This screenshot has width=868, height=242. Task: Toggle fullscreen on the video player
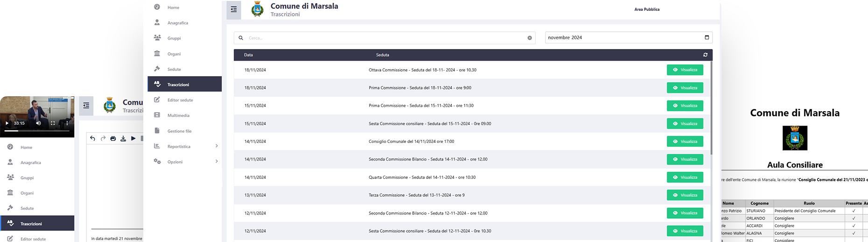tap(53, 123)
